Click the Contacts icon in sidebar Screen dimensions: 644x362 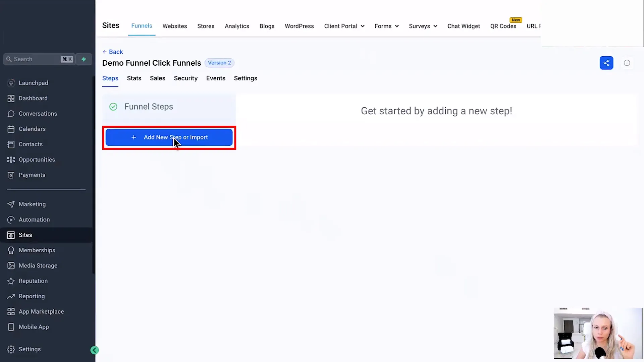point(11,144)
